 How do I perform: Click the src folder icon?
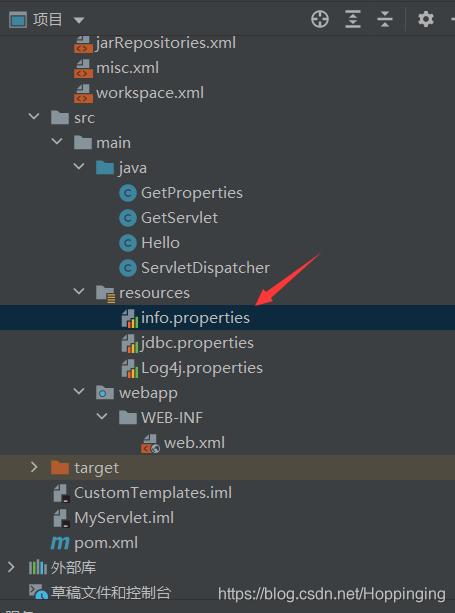(60, 118)
